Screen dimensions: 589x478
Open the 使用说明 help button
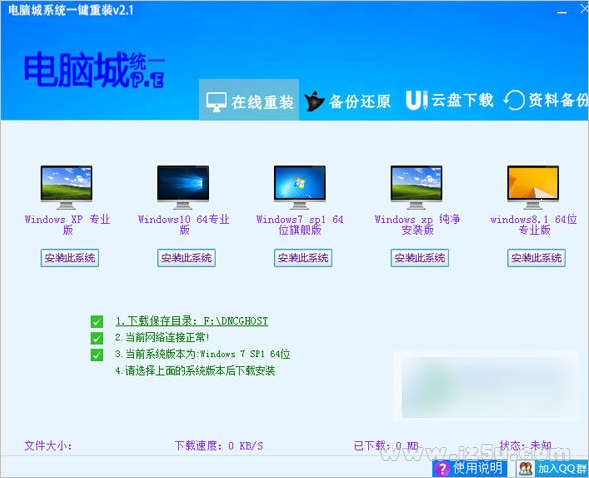(x=470, y=468)
